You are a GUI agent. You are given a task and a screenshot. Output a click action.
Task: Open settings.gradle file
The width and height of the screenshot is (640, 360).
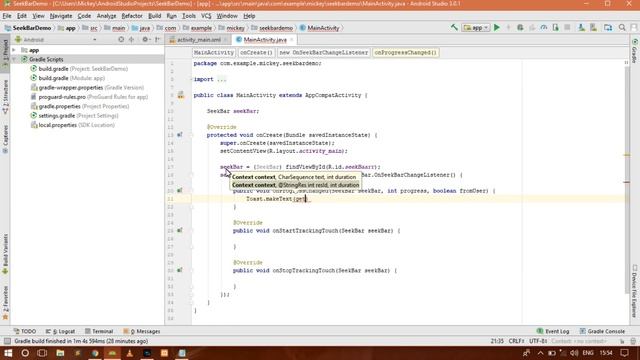(x=74, y=116)
